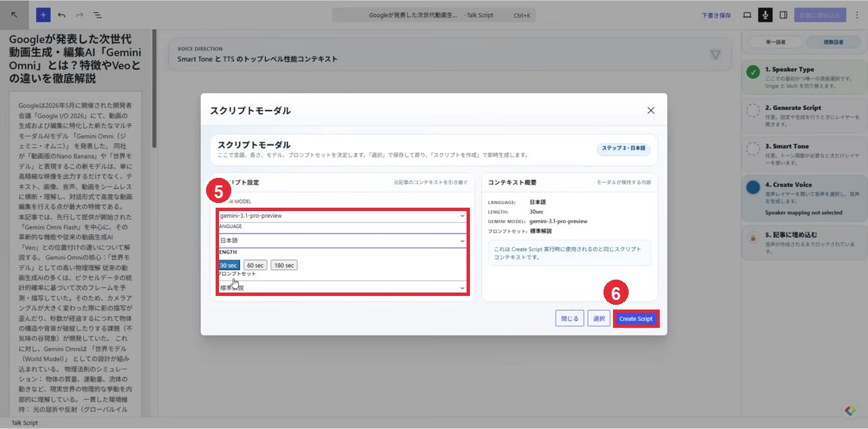This screenshot has height=429, width=868.
Task: Open the document overview list icon
Action: (x=97, y=15)
